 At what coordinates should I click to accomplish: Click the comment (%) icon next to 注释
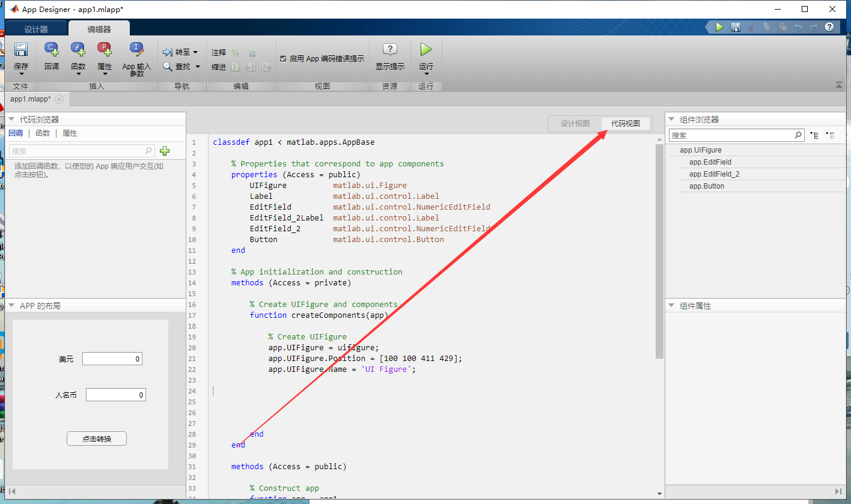pos(236,53)
